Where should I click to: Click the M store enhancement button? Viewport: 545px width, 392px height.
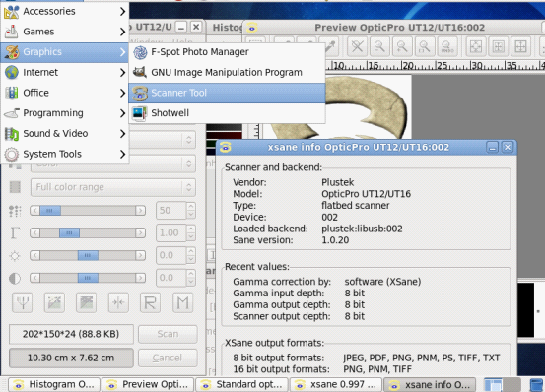point(183,302)
